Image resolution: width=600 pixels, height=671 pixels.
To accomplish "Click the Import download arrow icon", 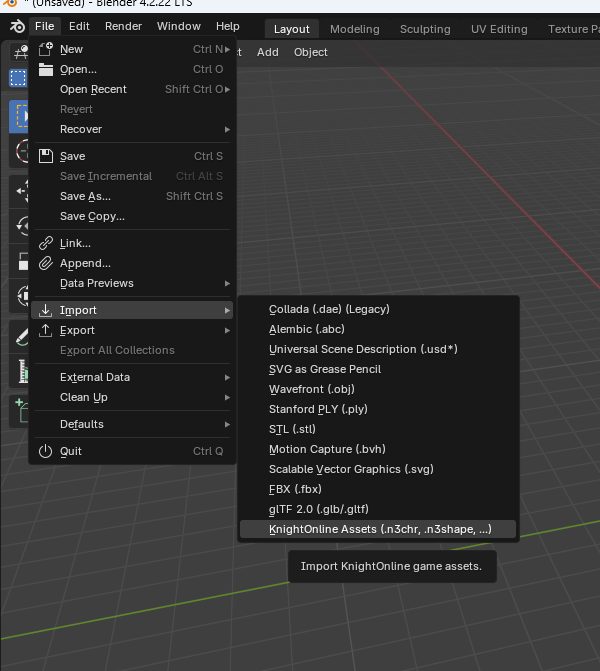I will [46, 310].
